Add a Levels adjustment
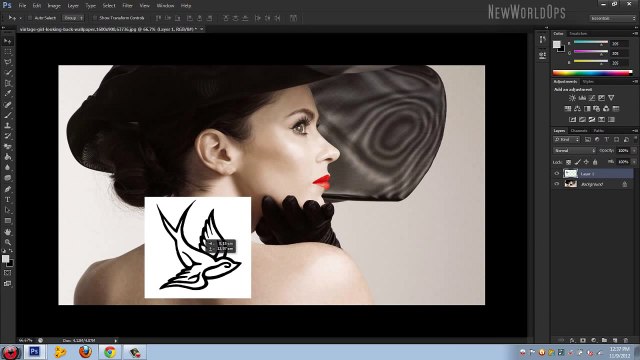 [582, 98]
